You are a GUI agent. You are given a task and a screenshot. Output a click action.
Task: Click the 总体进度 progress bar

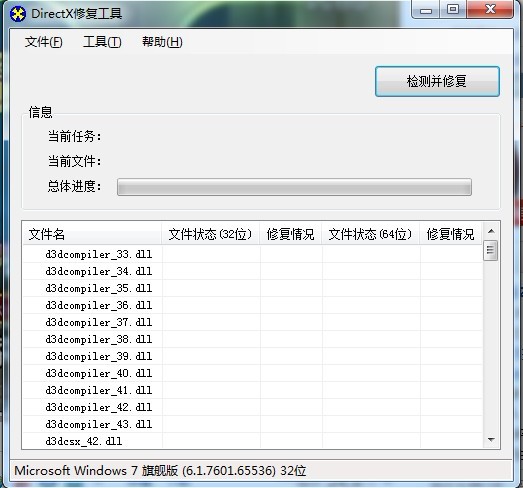click(294, 187)
